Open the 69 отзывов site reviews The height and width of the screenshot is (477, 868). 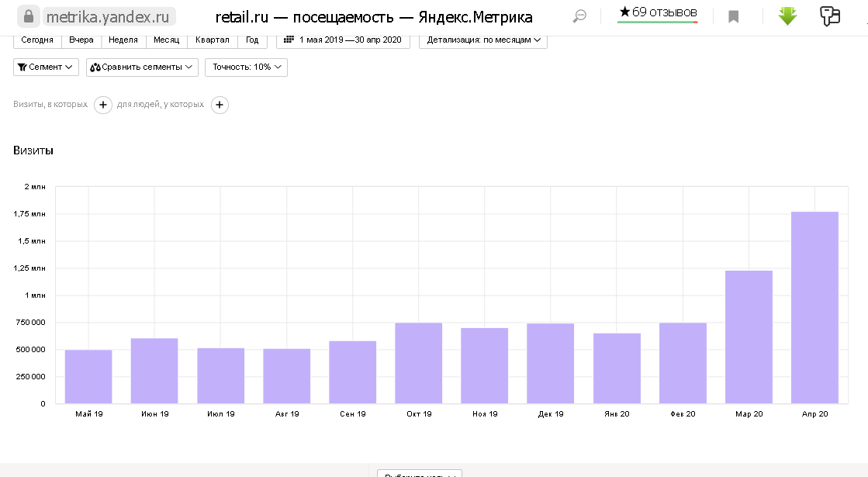pyautogui.click(x=658, y=12)
